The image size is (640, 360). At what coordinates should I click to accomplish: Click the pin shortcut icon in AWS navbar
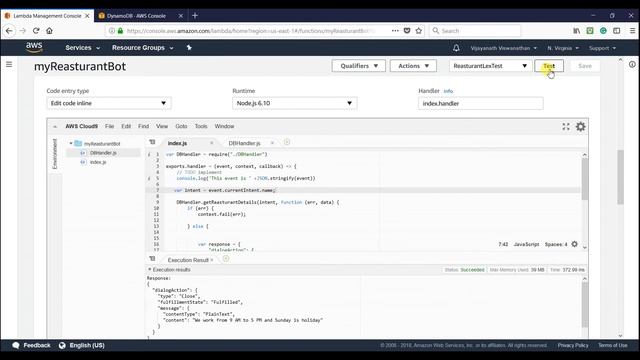tap(189, 48)
